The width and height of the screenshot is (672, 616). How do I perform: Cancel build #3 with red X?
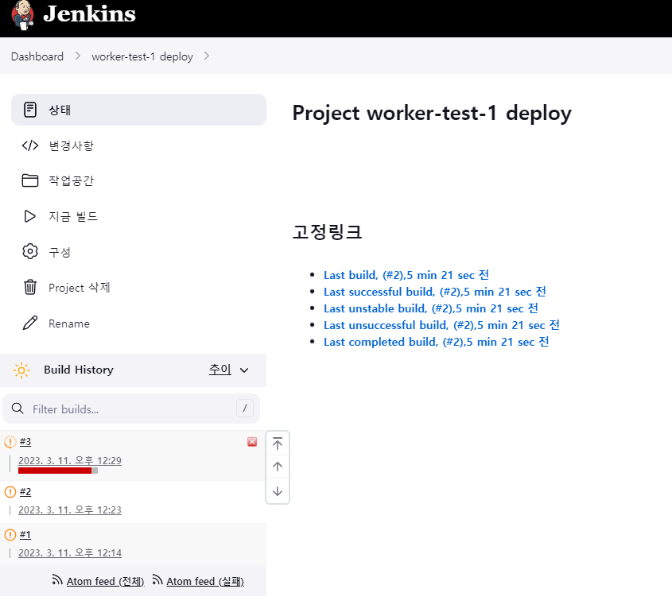(252, 442)
